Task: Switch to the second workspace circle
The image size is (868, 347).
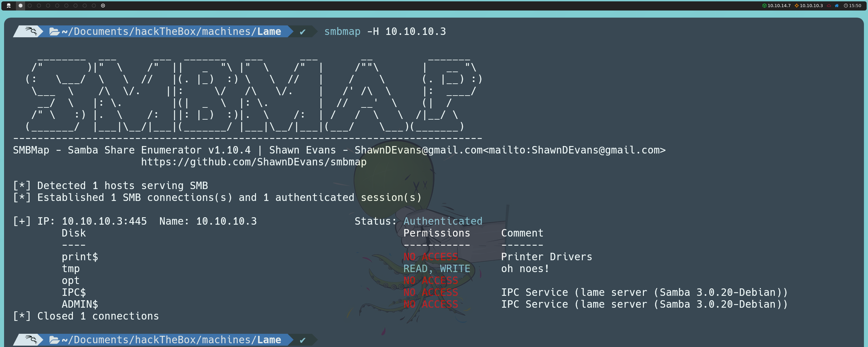Action: pyautogui.click(x=30, y=5)
